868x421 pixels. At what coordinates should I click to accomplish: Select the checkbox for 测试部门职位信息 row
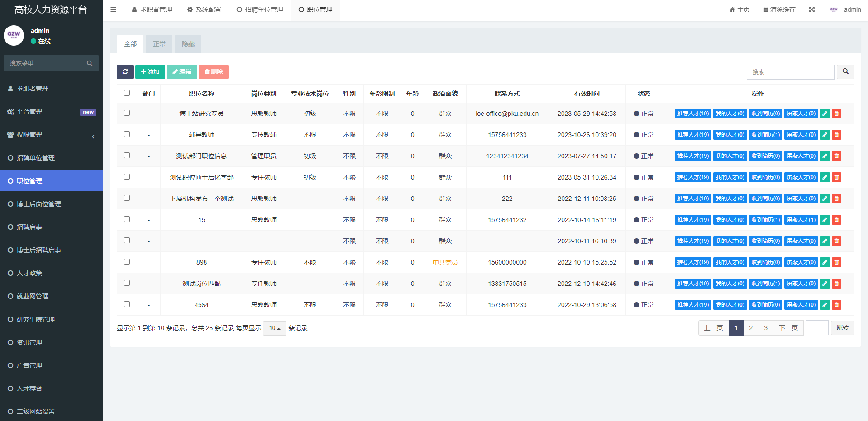coord(127,156)
